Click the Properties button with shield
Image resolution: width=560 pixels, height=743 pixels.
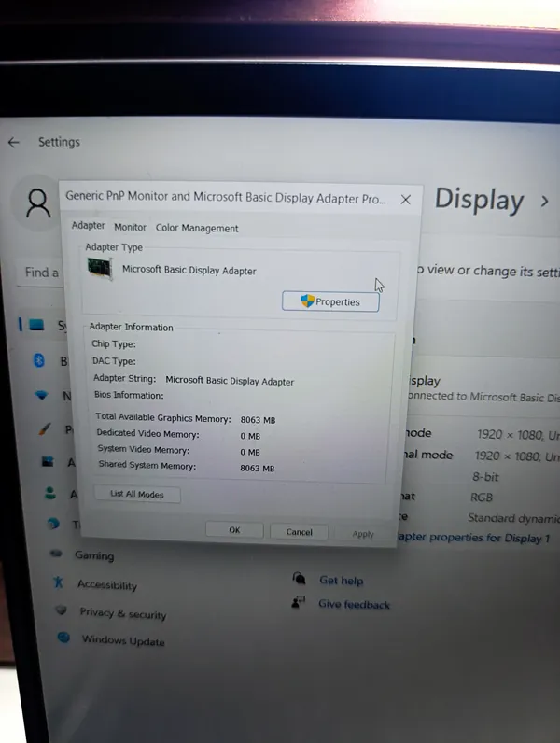(x=330, y=301)
